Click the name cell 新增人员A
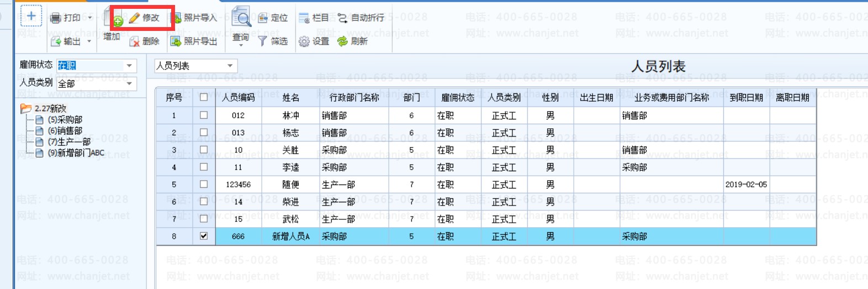The width and height of the screenshot is (868, 289). [290, 236]
